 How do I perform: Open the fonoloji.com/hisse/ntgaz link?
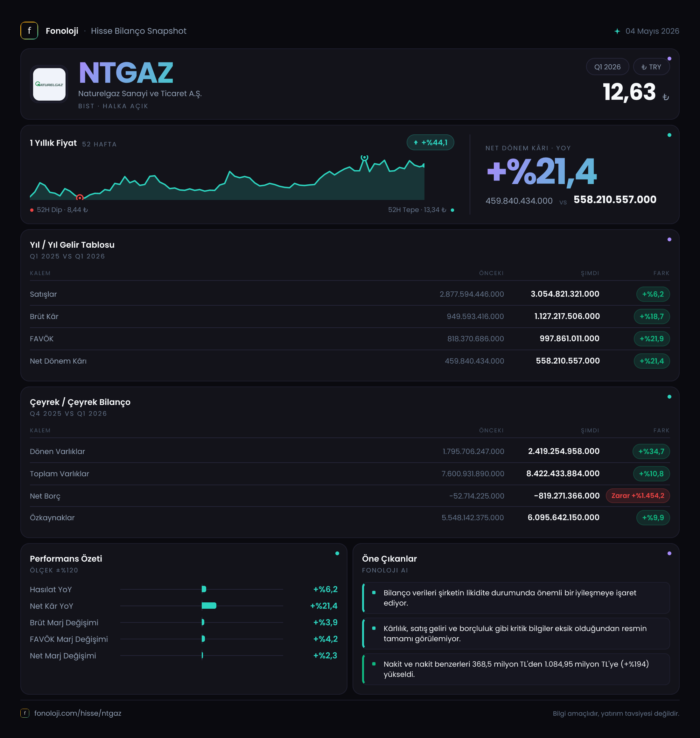pyautogui.click(x=78, y=713)
